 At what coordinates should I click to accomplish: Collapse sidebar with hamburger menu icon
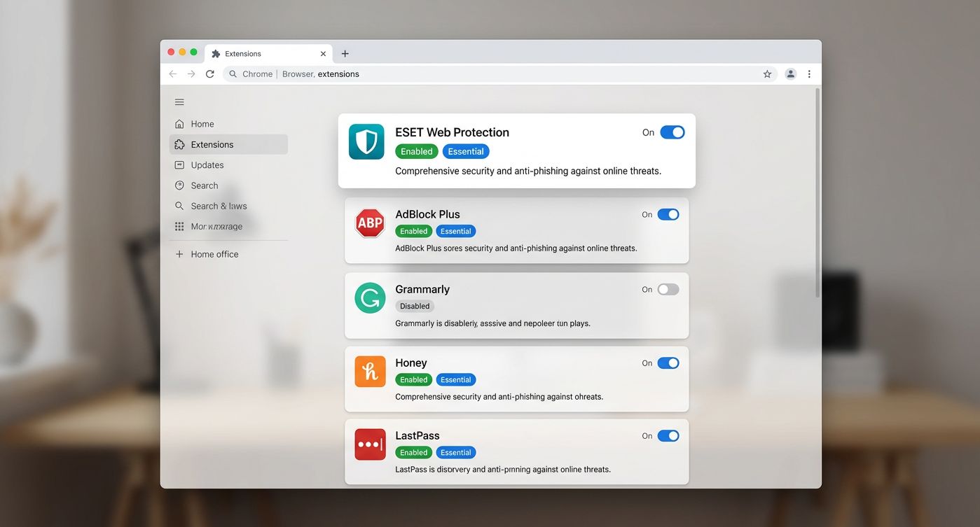(x=179, y=102)
